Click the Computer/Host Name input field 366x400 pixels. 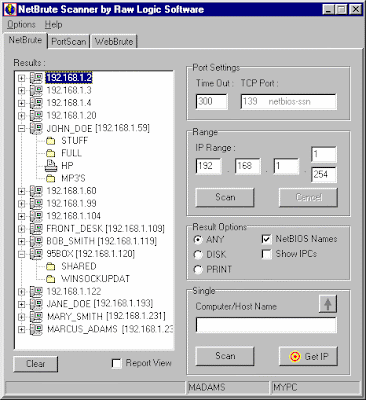point(266,325)
